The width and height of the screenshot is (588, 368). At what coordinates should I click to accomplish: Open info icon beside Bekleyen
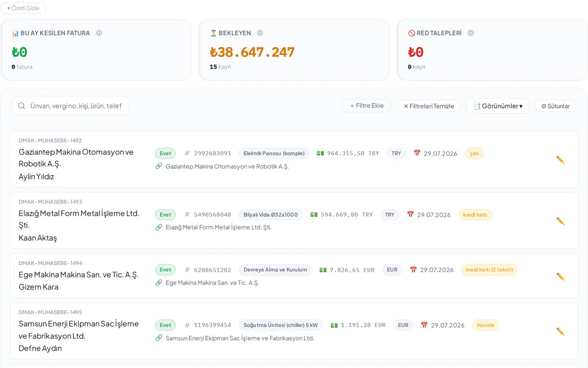260,33
